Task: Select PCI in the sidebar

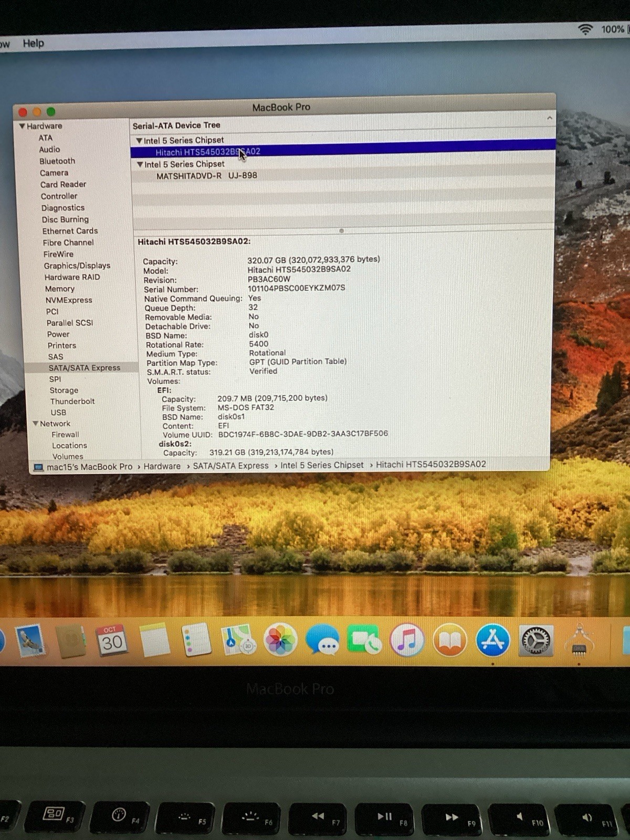Action: point(52,311)
